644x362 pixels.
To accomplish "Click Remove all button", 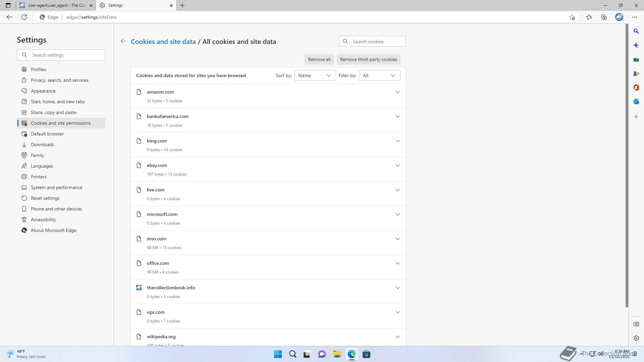I will pyautogui.click(x=319, y=59).
